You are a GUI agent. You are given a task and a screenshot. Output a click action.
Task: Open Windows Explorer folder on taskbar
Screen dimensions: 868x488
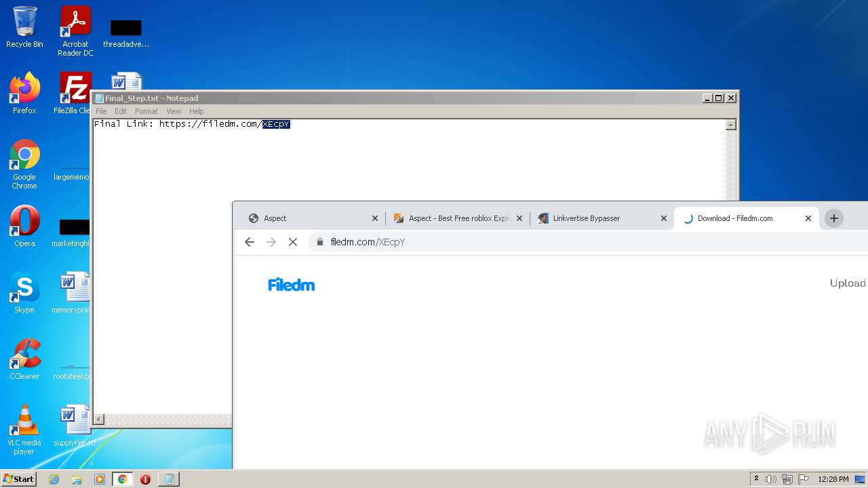pyautogui.click(x=77, y=479)
